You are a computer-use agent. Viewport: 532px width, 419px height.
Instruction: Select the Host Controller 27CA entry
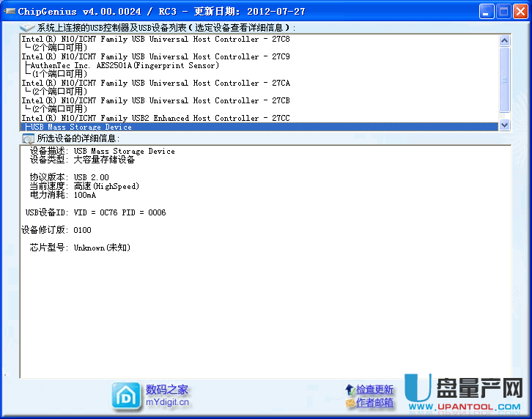pyautogui.click(x=155, y=84)
